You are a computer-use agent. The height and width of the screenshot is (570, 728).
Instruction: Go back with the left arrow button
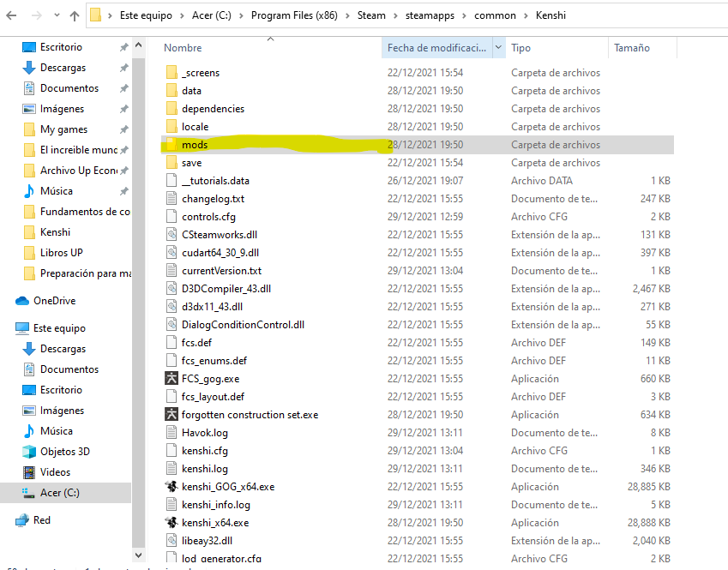click(x=12, y=15)
